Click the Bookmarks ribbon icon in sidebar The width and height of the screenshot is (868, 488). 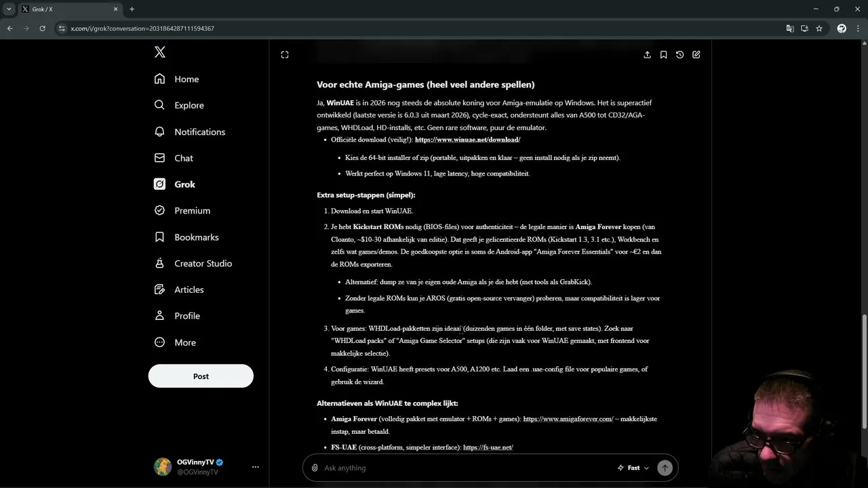(159, 237)
